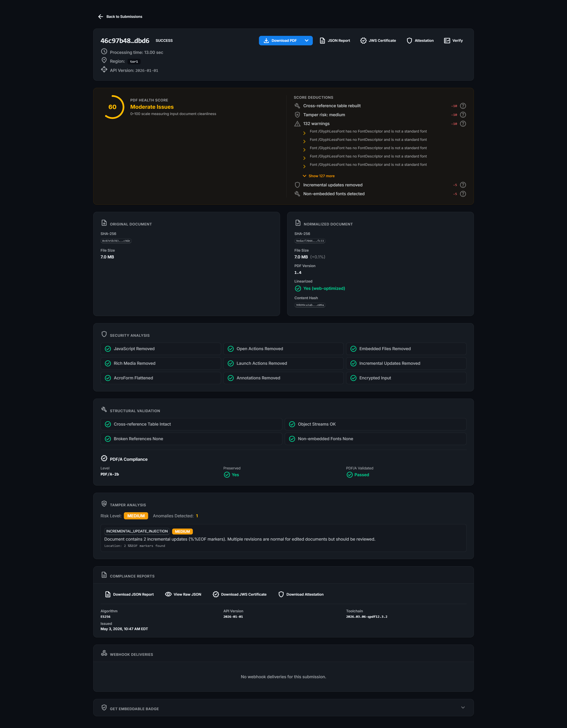This screenshot has width=567, height=728.
Task: Expand the Get Embeddable Badge section
Action: (x=463, y=708)
